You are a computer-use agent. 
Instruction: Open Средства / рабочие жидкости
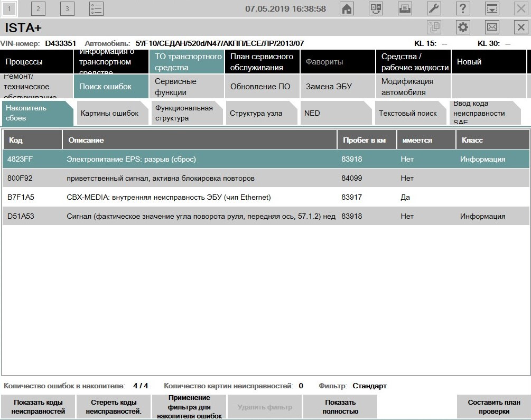(413, 62)
